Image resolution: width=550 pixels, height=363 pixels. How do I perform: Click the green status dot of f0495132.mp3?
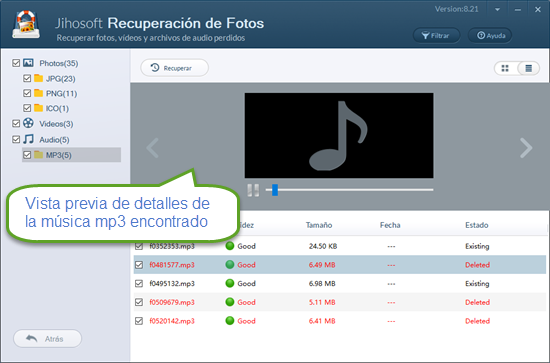(x=230, y=283)
